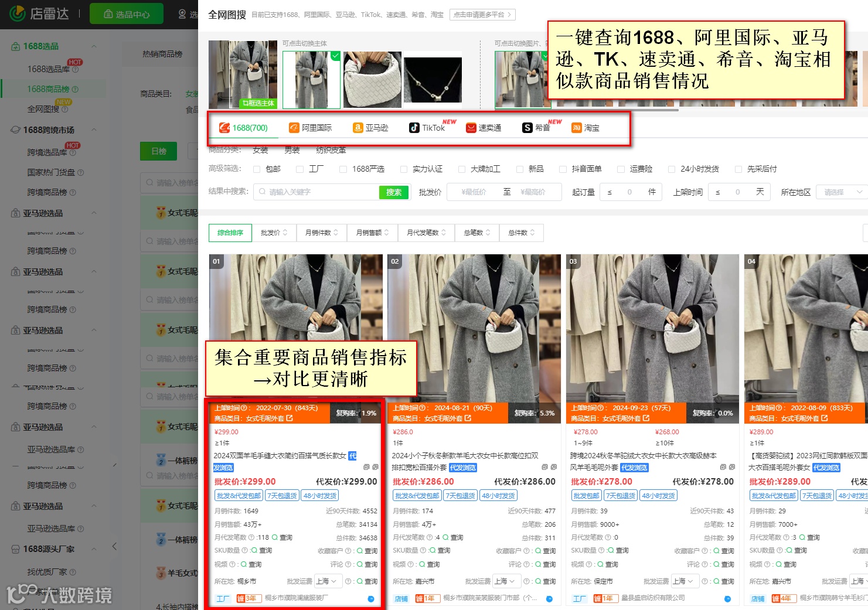The width and height of the screenshot is (868, 610).
Task: Tick the 包邮 filter checkbox
Action: point(257,169)
